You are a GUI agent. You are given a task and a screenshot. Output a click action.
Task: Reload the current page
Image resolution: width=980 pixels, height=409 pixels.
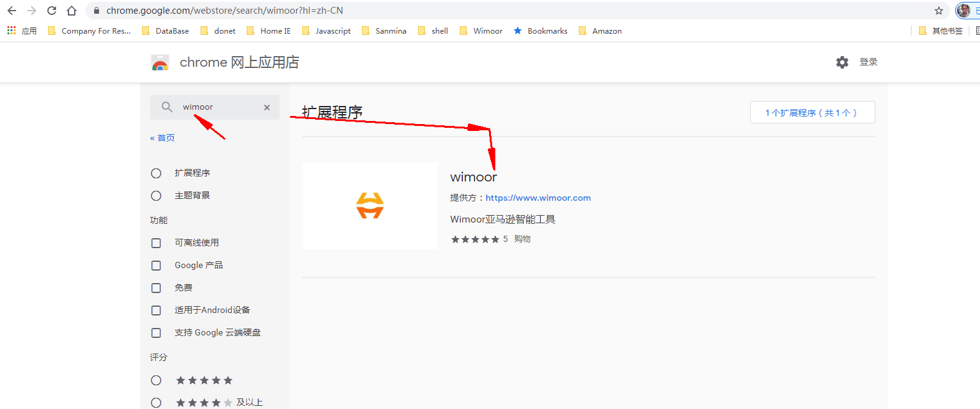click(x=52, y=11)
